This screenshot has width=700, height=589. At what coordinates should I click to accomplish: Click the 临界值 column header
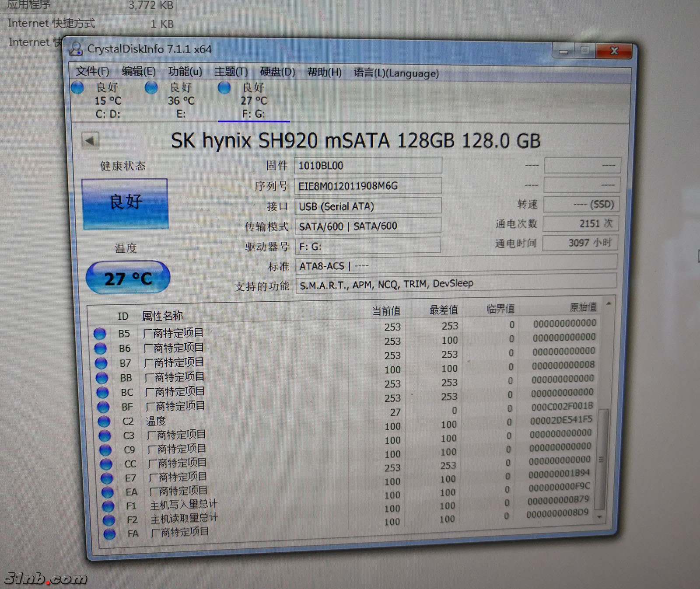click(500, 309)
